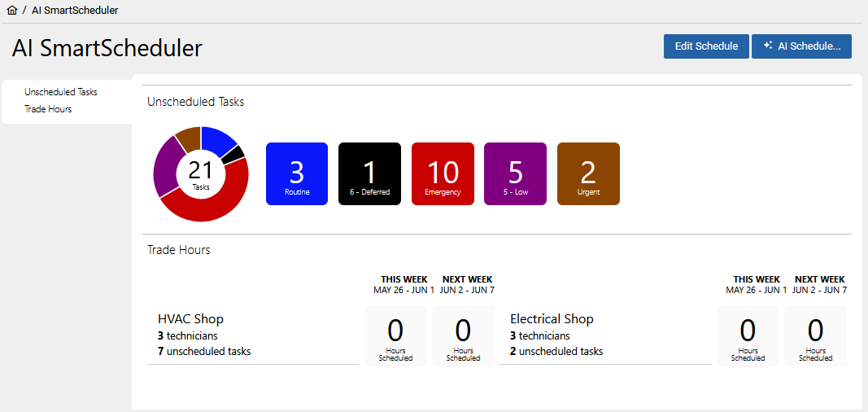Click HVAC Shop next week hours card
The image size is (868, 412).
click(x=463, y=336)
